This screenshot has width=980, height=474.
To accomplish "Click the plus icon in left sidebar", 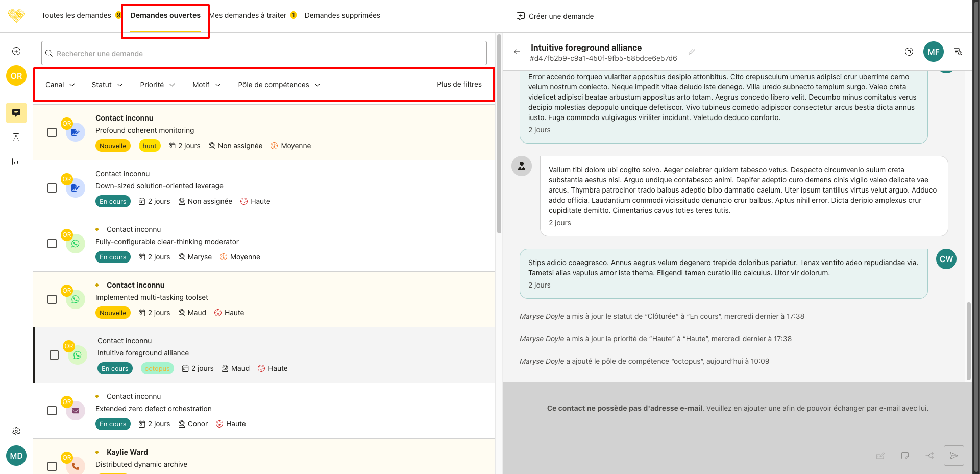I will (x=16, y=51).
